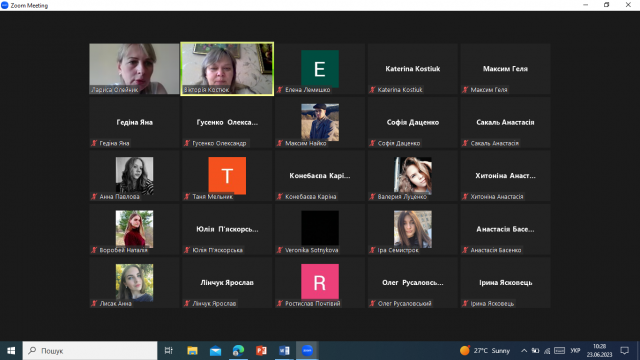Click truncated Конебаєва Карі... name in tile
Screen dimensions: 640x360
click(x=320, y=176)
